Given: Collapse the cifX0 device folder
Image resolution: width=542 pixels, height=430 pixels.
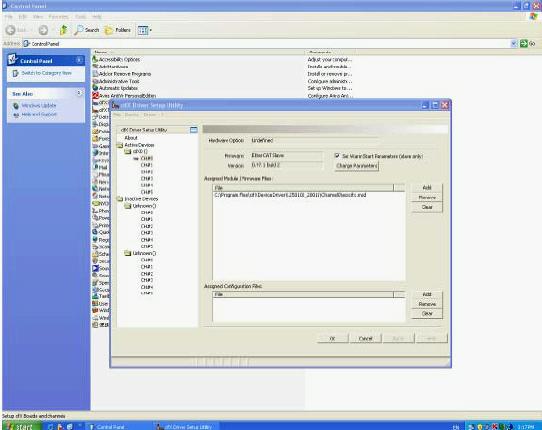Looking at the screenshot, I should [128, 152].
